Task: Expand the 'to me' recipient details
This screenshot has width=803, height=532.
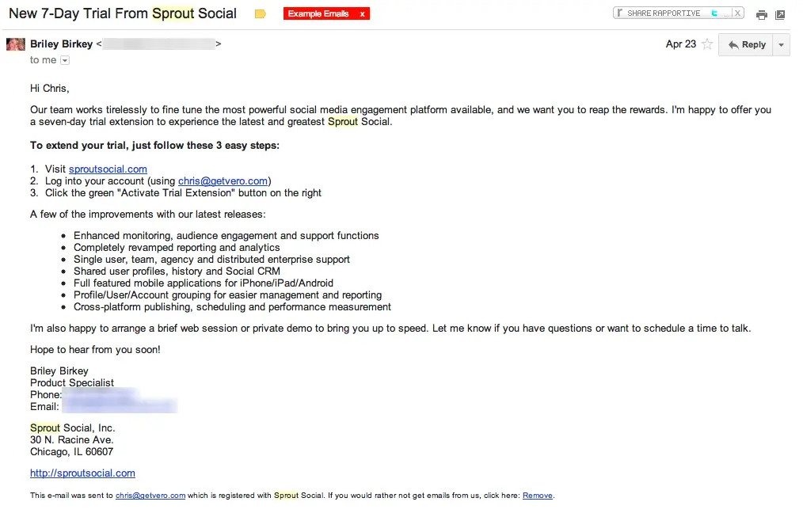Action: tap(63, 60)
